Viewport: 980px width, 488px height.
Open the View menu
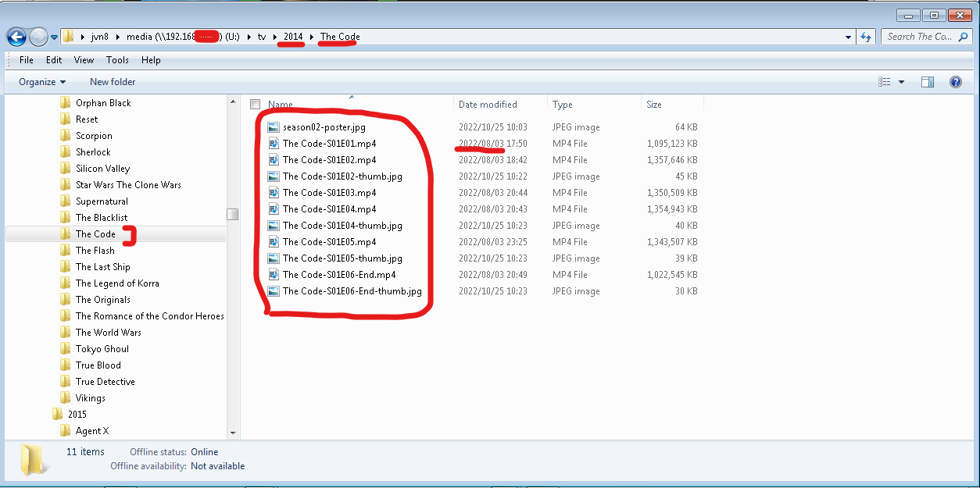tap(84, 60)
